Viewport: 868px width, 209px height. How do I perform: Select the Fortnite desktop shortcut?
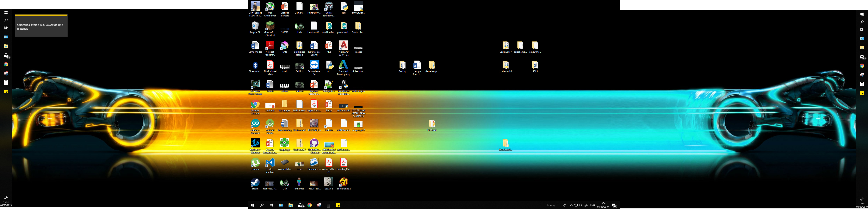click(x=329, y=125)
